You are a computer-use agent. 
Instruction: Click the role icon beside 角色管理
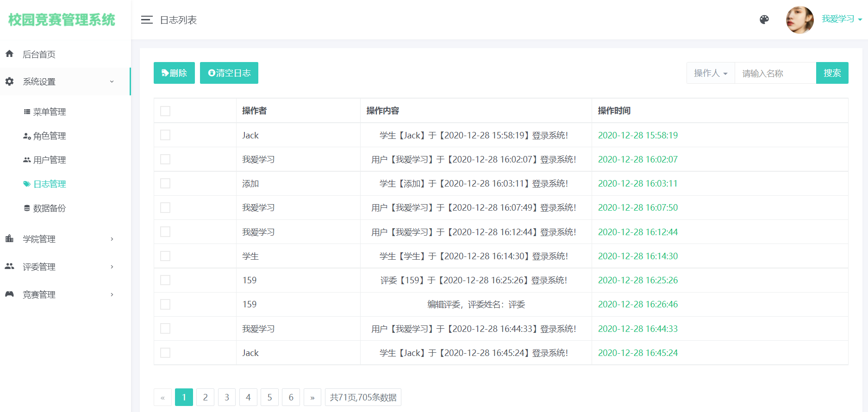pyautogui.click(x=27, y=136)
